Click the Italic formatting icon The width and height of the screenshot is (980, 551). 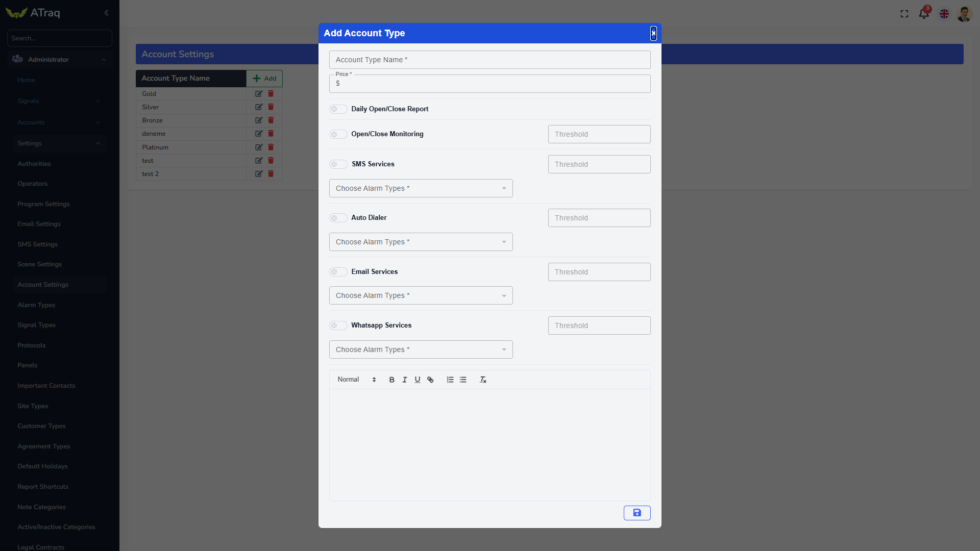coord(405,380)
